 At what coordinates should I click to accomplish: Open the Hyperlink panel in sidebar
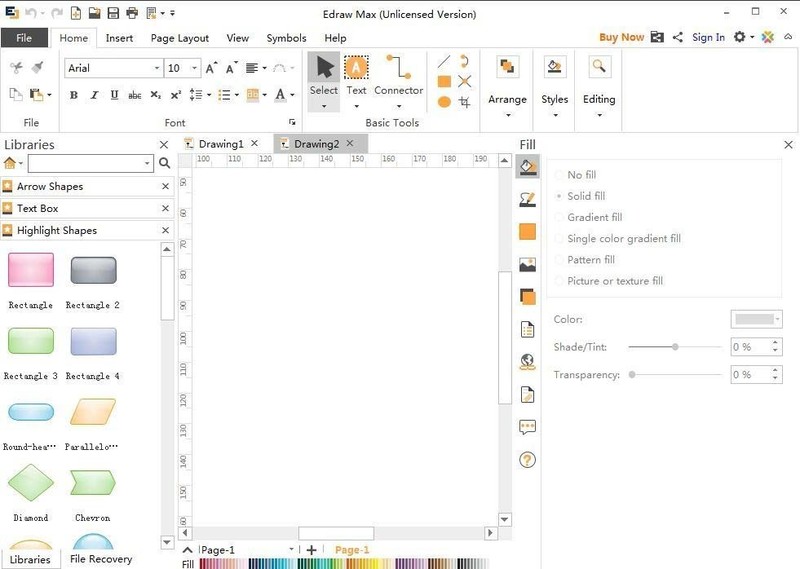pos(527,362)
